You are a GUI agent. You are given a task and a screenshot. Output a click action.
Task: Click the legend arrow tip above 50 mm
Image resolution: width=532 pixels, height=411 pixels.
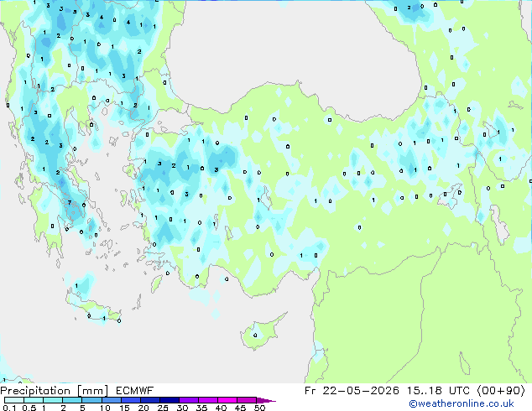266,401
